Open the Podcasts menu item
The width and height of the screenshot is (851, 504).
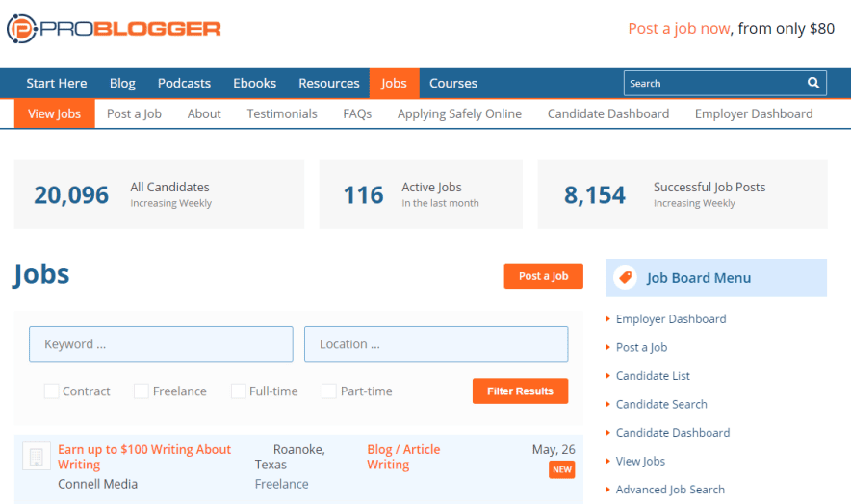(184, 83)
